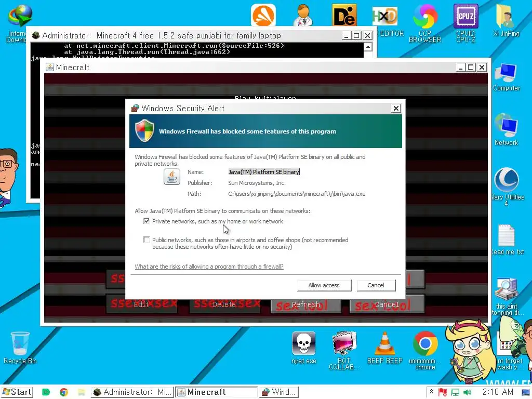Expand the hidden tray icons arrow
The image size is (532, 399).
(x=431, y=392)
